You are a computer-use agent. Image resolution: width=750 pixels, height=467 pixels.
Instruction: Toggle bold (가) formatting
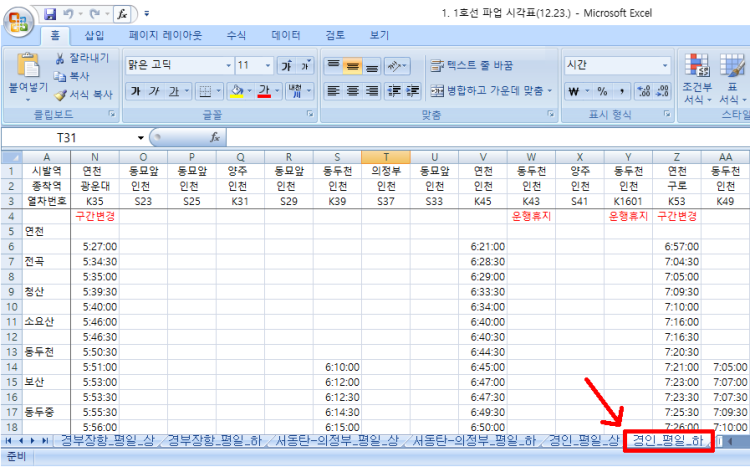coord(135,91)
